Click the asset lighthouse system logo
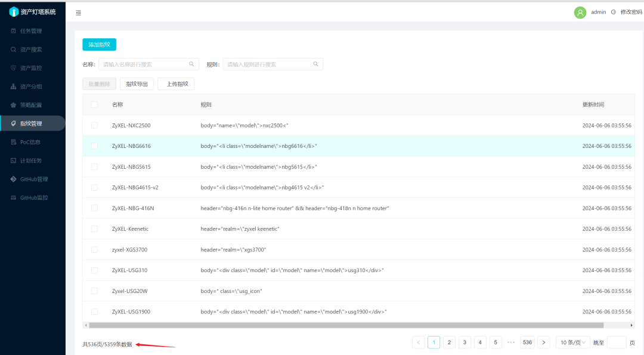The width and height of the screenshot is (644, 355). 13,12
